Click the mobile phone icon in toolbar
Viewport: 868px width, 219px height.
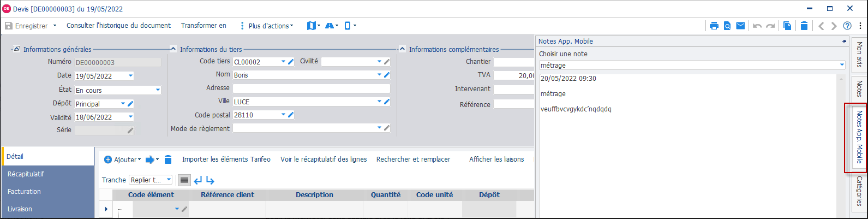click(x=348, y=26)
